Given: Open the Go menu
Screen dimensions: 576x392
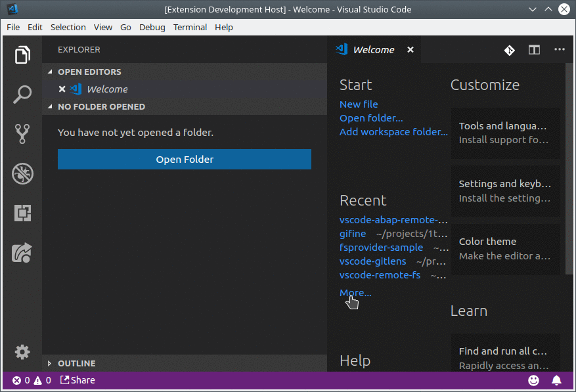Looking at the screenshot, I should click(x=125, y=27).
